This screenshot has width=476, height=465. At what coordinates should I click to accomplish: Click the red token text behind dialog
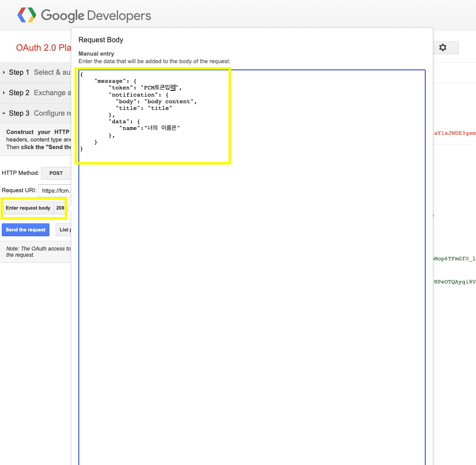point(454,133)
